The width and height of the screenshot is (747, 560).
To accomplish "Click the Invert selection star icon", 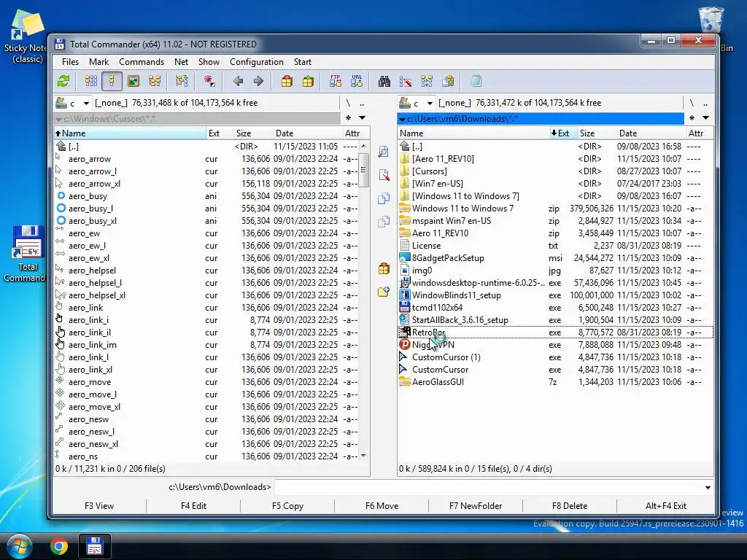I will tap(209, 81).
